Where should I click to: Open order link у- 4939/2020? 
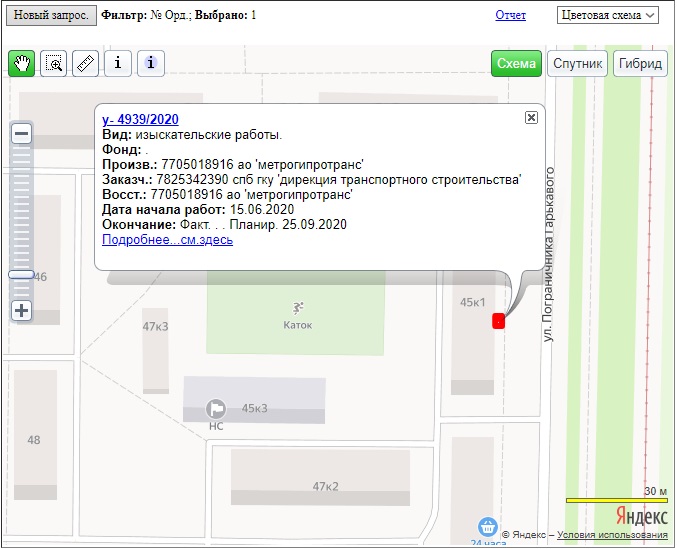(140, 119)
